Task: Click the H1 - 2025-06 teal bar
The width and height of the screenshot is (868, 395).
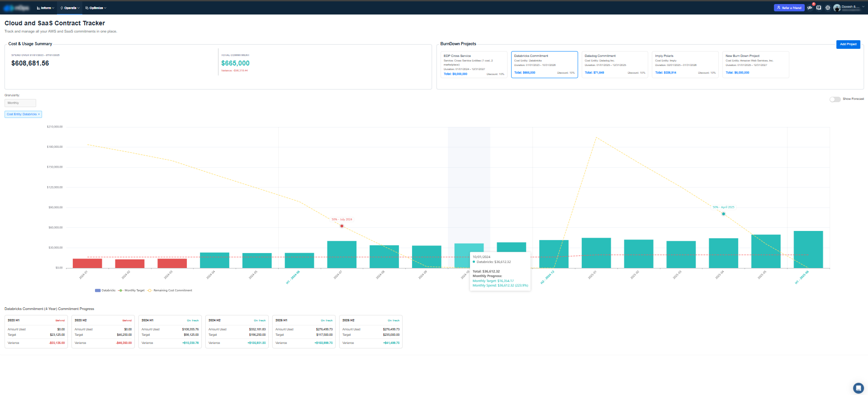Action: pos(808,249)
